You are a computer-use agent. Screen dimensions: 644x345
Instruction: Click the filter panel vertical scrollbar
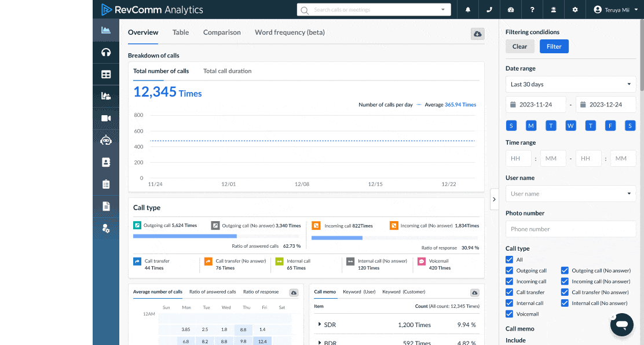(641, 55)
